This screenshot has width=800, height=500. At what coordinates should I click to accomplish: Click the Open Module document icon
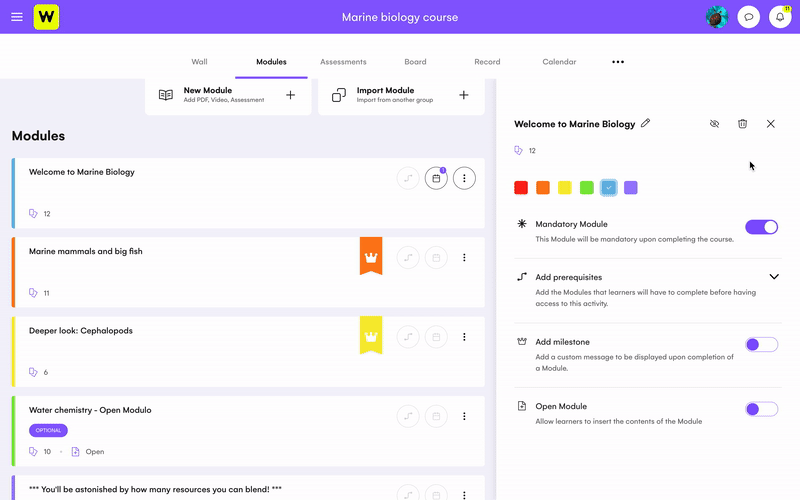(522, 406)
